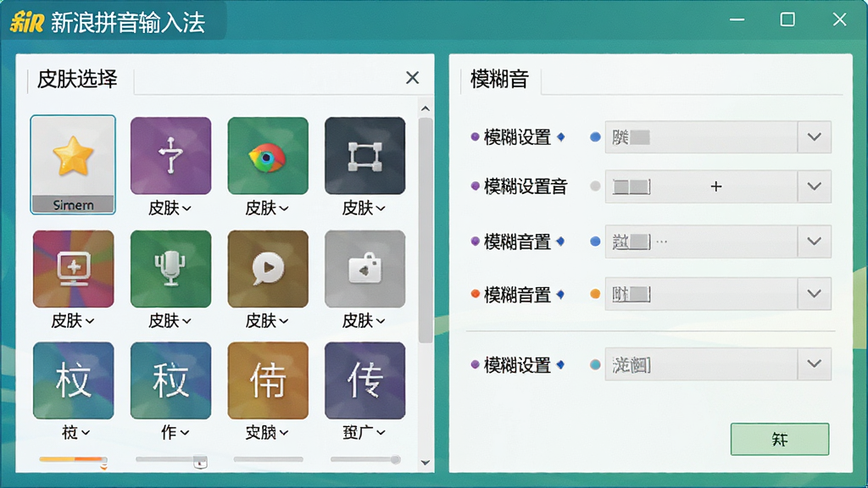The height and width of the screenshot is (488, 868).
Task: Maximize the 新浪拼音输入法 window
Action: pos(787,20)
